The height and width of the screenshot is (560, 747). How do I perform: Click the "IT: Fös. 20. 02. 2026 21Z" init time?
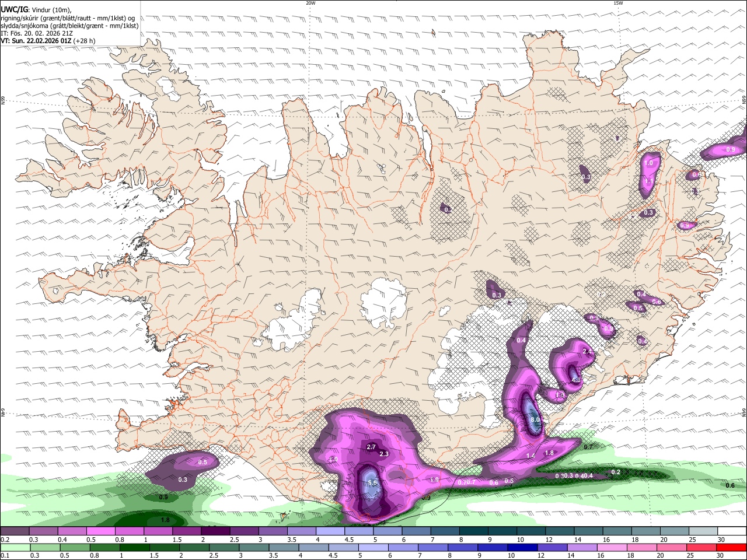pos(37,33)
